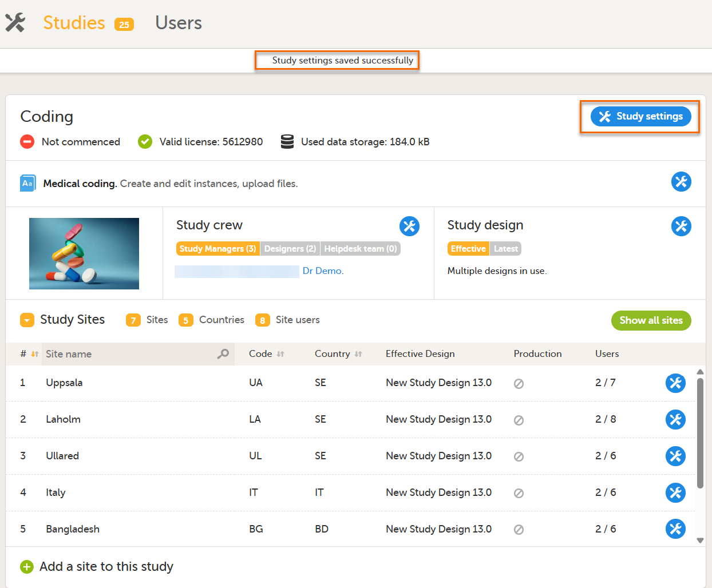Viewport: 712px width, 588px height.
Task: Collapse the Study Sites section
Action: point(27,320)
